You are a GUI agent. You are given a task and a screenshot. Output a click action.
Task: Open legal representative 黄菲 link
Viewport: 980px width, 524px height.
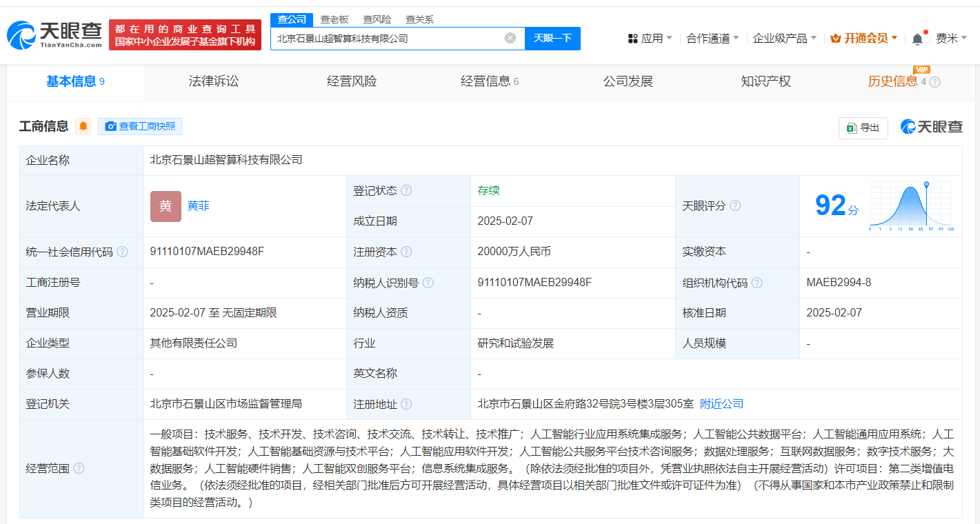coord(199,206)
